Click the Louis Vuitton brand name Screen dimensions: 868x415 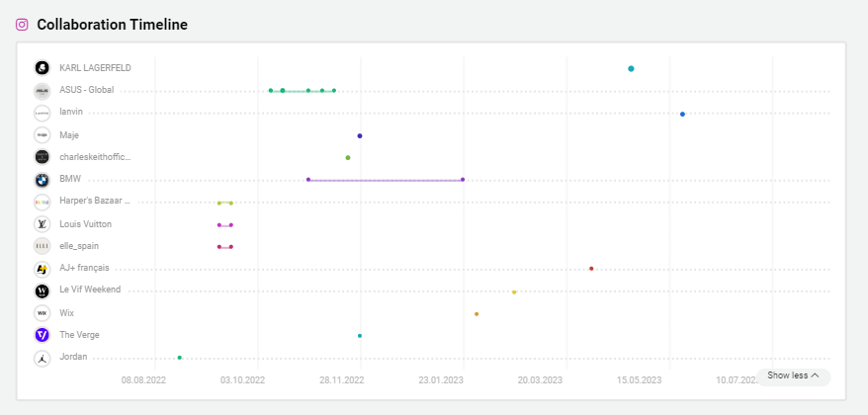85,224
